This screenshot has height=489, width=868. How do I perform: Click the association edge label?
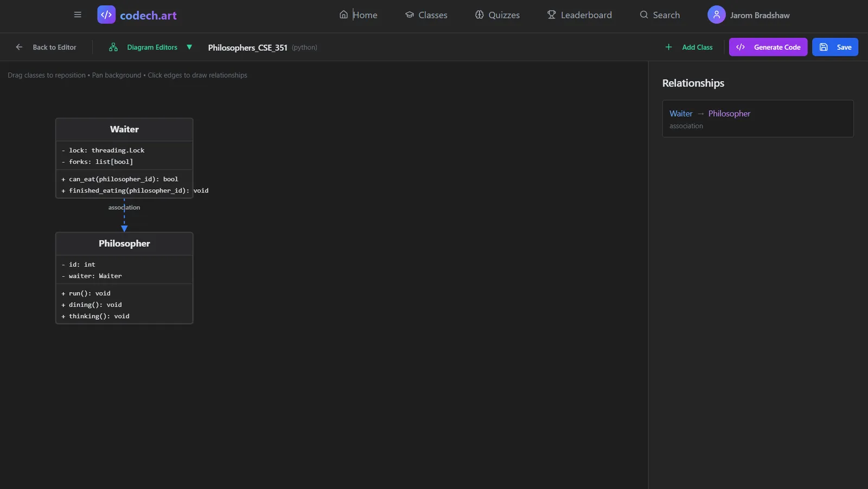pos(124,208)
